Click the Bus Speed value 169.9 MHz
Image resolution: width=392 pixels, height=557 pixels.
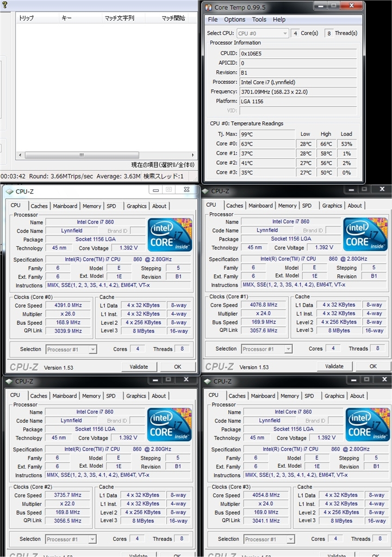coord(264,322)
